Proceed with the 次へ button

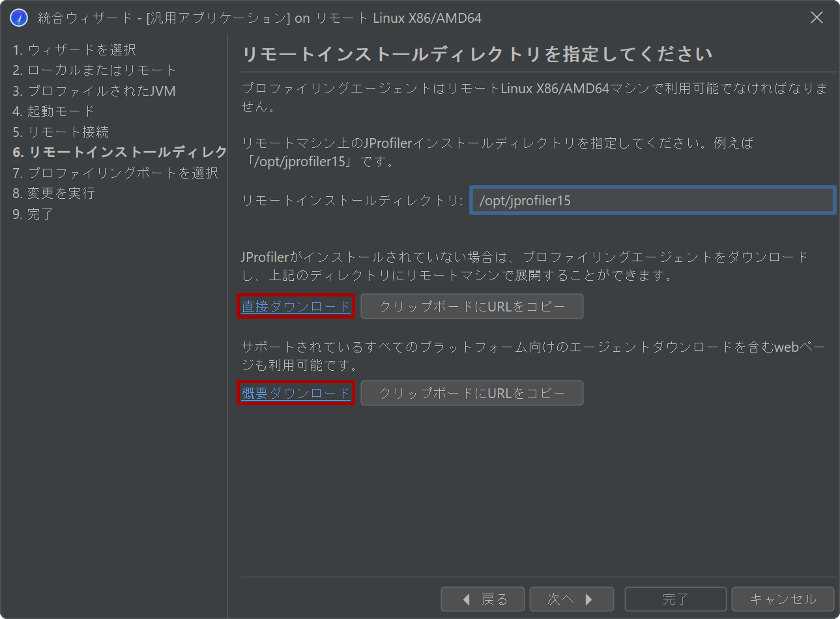[572, 599]
